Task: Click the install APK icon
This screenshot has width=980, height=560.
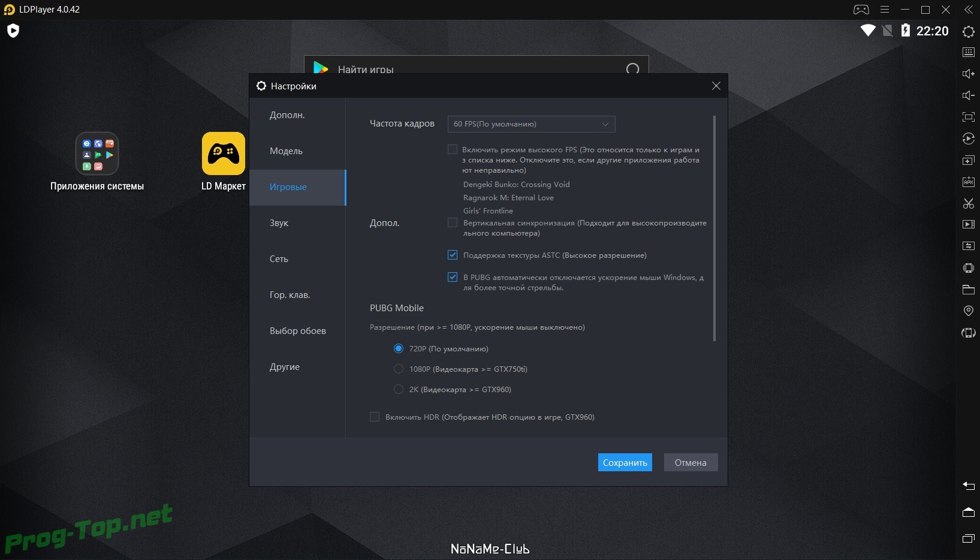Action: coord(968,182)
